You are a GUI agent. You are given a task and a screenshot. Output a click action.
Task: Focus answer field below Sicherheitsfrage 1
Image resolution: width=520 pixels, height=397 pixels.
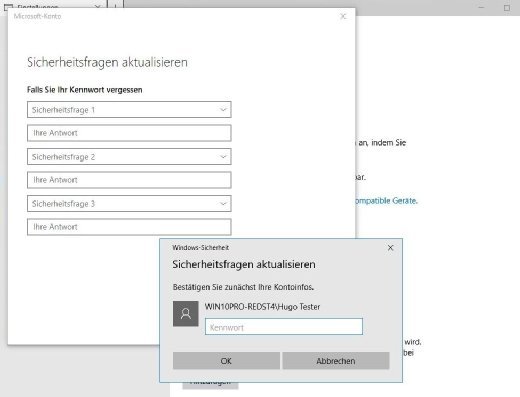129,133
